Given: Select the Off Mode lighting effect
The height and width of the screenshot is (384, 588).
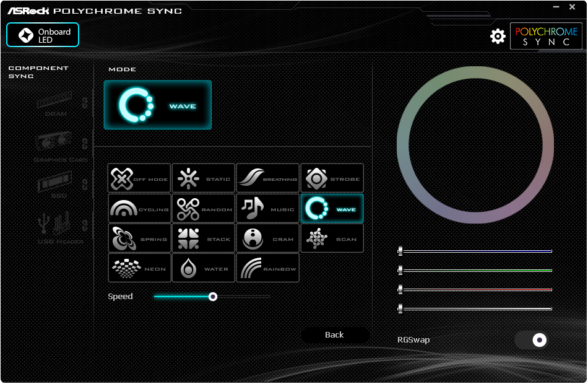Looking at the screenshot, I should [x=139, y=178].
